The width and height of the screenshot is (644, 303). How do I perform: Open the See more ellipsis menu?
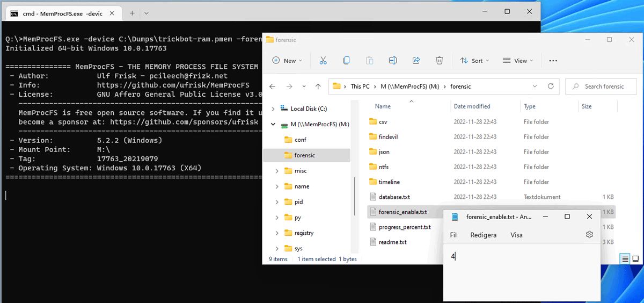coord(553,61)
